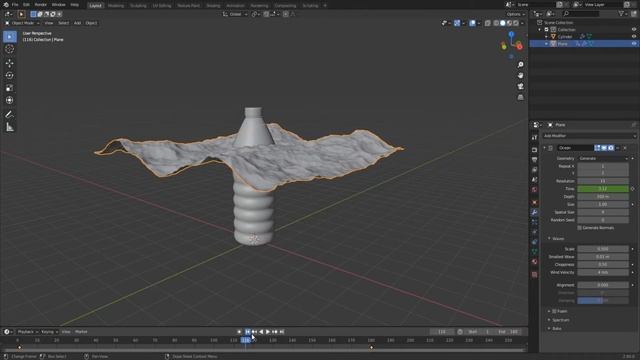Open Marker menu in timeline
The image size is (640, 360).
81,332
